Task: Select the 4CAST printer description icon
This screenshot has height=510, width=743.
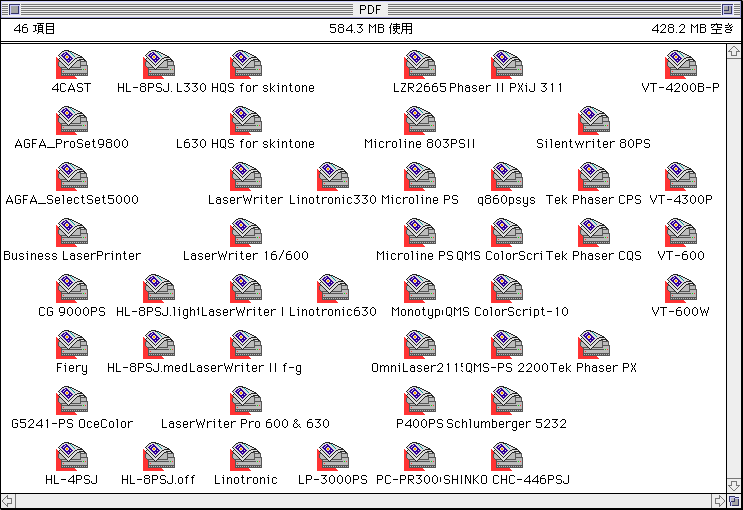Action: tap(72, 64)
